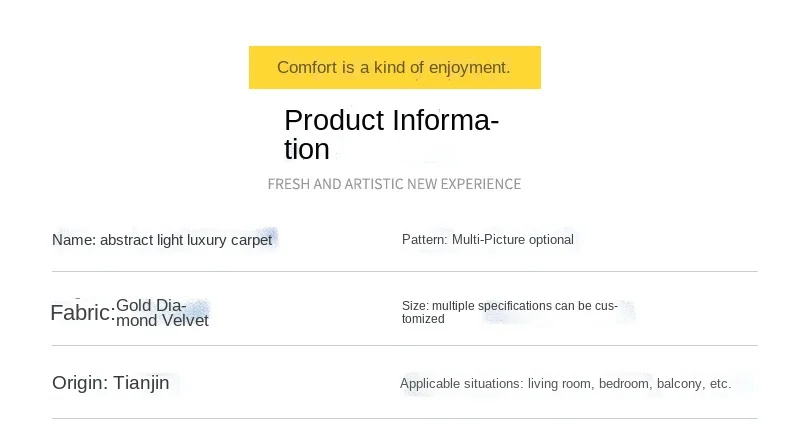Viewport: 790px width, 437px height.
Task: Click the word 'Velvet' in the Fabric row
Action: pos(183,321)
